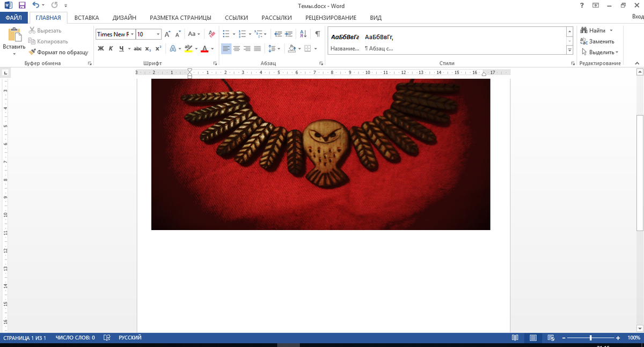This screenshot has width=644, height=347.
Task: Apply numbered list icon
Action: (242, 34)
